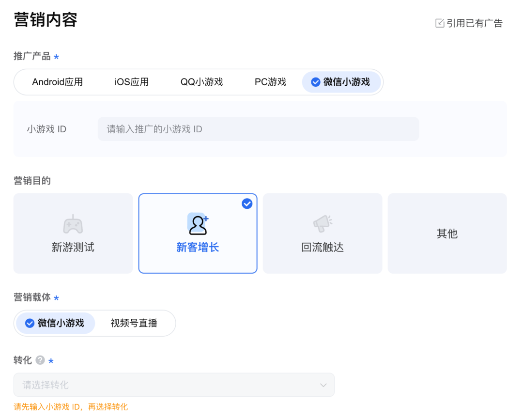Click the 营销目的 label
The image size is (523, 420).
tap(32, 181)
